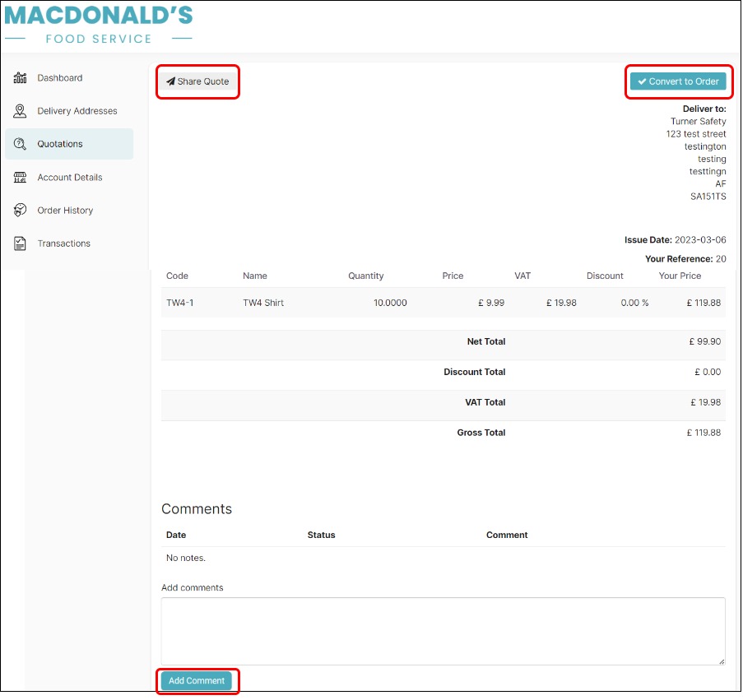Click the Dashboard chart icon
The height and width of the screenshot is (700, 743).
tap(20, 77)
